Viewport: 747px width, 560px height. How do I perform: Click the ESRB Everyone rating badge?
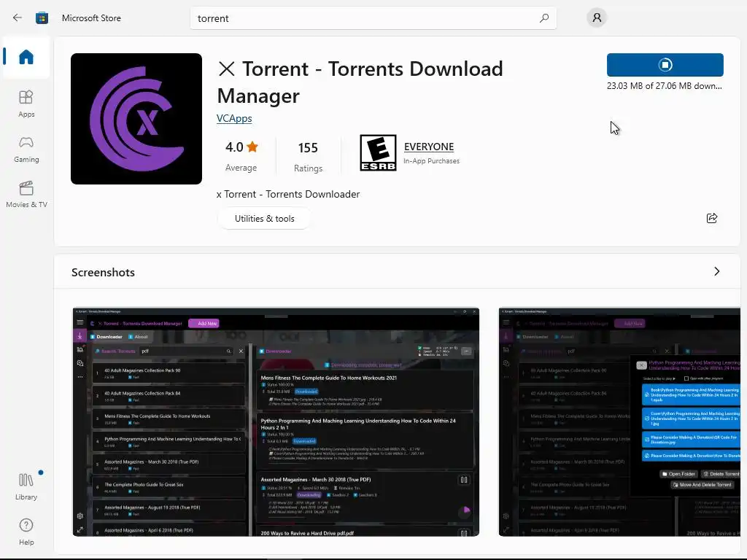378,153
